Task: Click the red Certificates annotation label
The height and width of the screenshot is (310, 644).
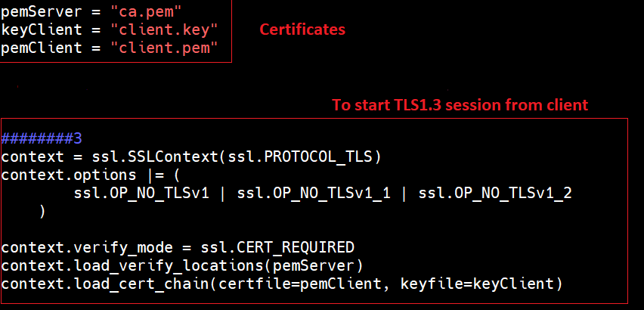Action: [x=302, y=29]
